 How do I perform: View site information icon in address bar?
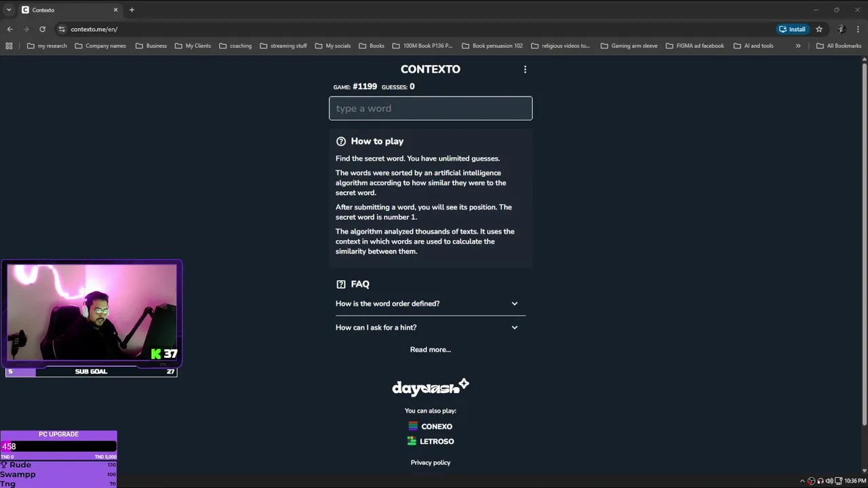(62, 29)
